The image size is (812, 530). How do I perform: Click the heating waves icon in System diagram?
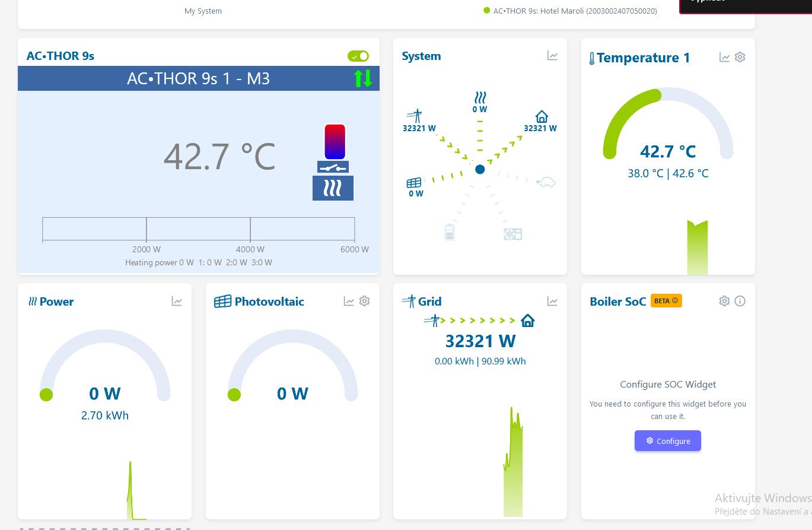(x=480, y=97)
